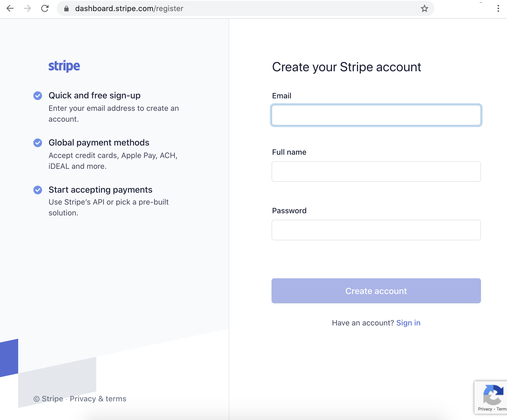
Task: Submit with the Create account button
Action: point(376,291)
